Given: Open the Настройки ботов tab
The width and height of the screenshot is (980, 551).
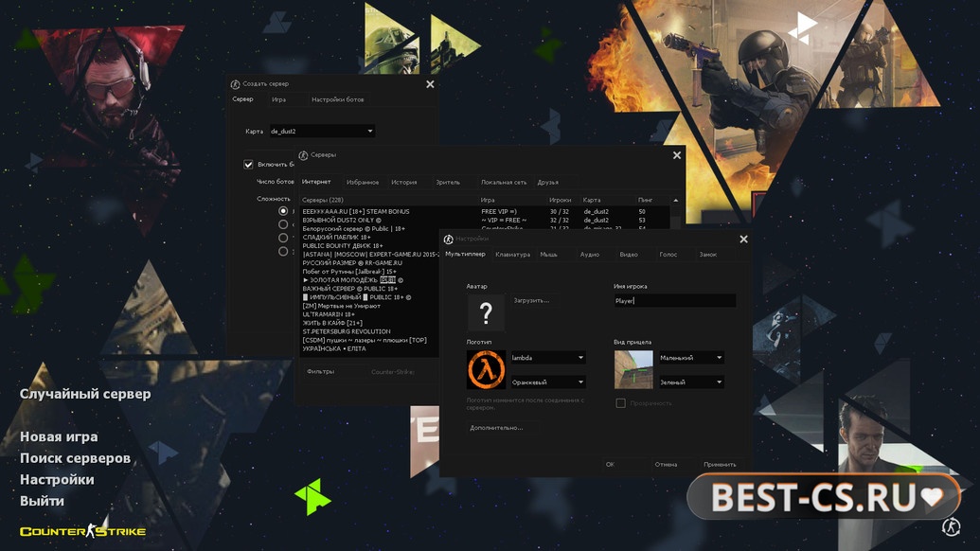Looking at the screenshot, I should coord(337,99).
